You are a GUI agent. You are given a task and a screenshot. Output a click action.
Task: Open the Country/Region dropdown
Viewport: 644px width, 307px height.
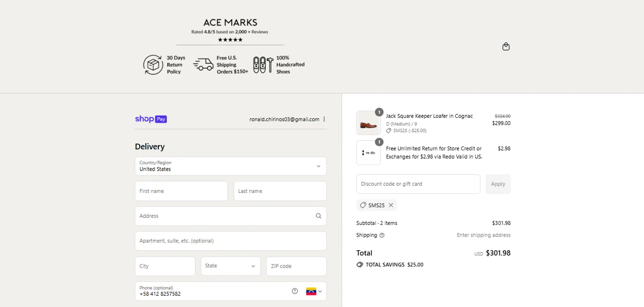[x=231, y=166]
